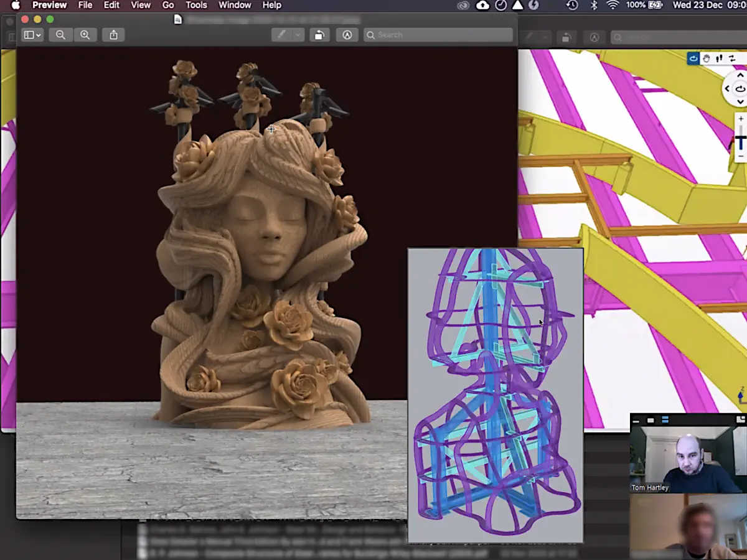This screenshot has height=560, width=747.
Task: Rotate the image using the Rotate button
Action: click(x=319, y=35)
